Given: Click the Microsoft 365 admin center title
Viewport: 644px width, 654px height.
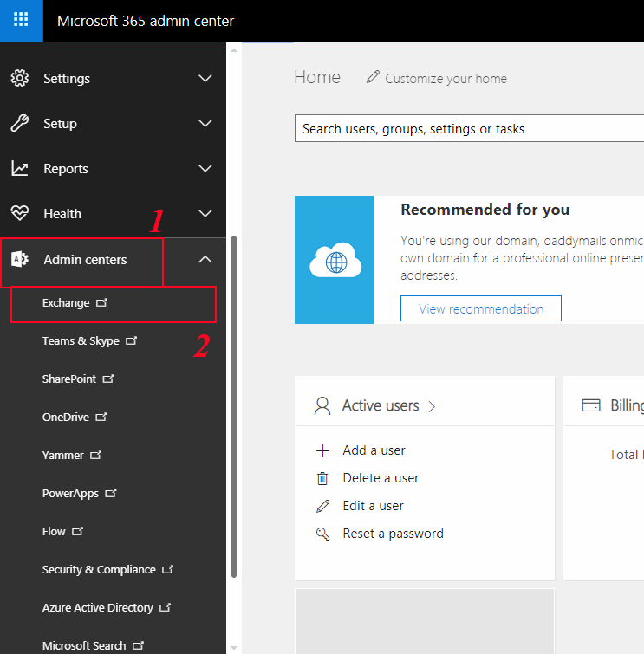Looking at the screenshot, I should 146,21.
